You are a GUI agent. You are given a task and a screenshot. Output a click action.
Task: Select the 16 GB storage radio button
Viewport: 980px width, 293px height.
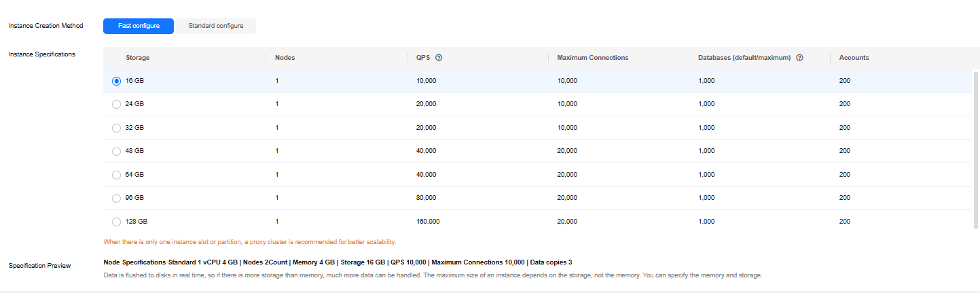coord(116,81)
